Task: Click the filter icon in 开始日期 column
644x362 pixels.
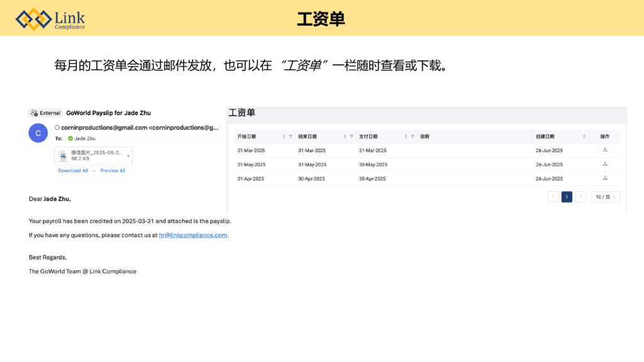Action: [x=291, y=136]
